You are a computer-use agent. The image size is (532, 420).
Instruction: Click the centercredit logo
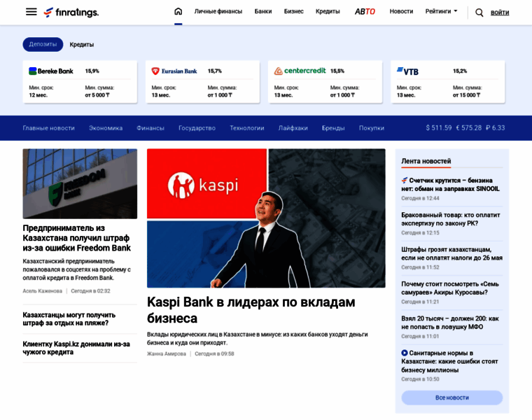(x=300, y=71)
